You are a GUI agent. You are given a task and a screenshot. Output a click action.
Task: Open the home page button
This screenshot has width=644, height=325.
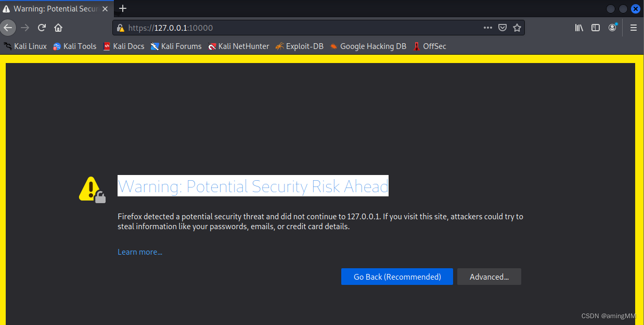[58, 28]
